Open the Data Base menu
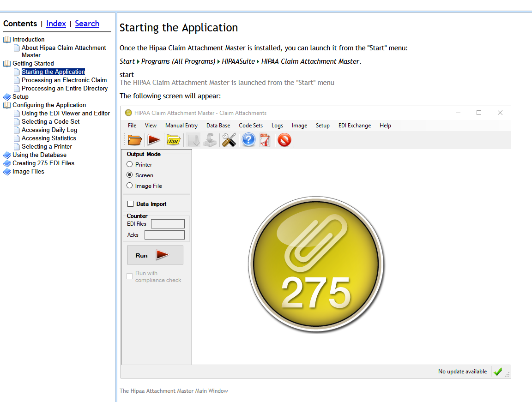 pyautogui.click(x=218, y=126)
